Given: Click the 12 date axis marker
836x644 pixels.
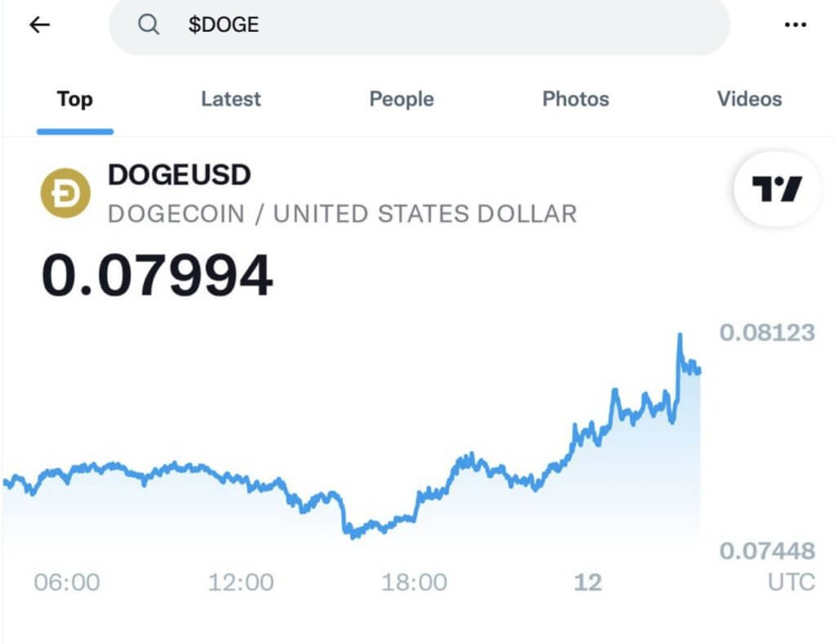Looking at the screenshot, I should 588,582.
